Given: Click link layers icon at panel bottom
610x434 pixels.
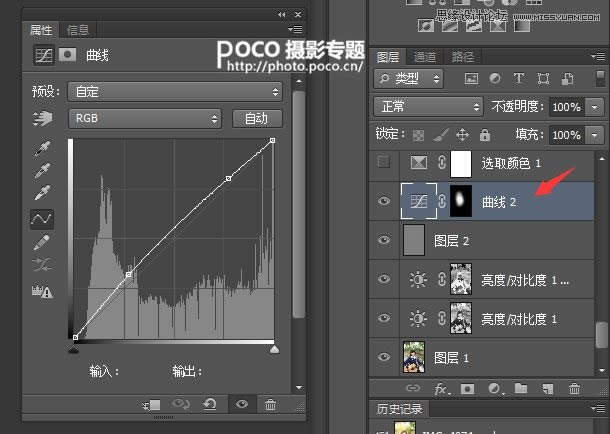Looking at the screenshot, I should coord(413,388).
